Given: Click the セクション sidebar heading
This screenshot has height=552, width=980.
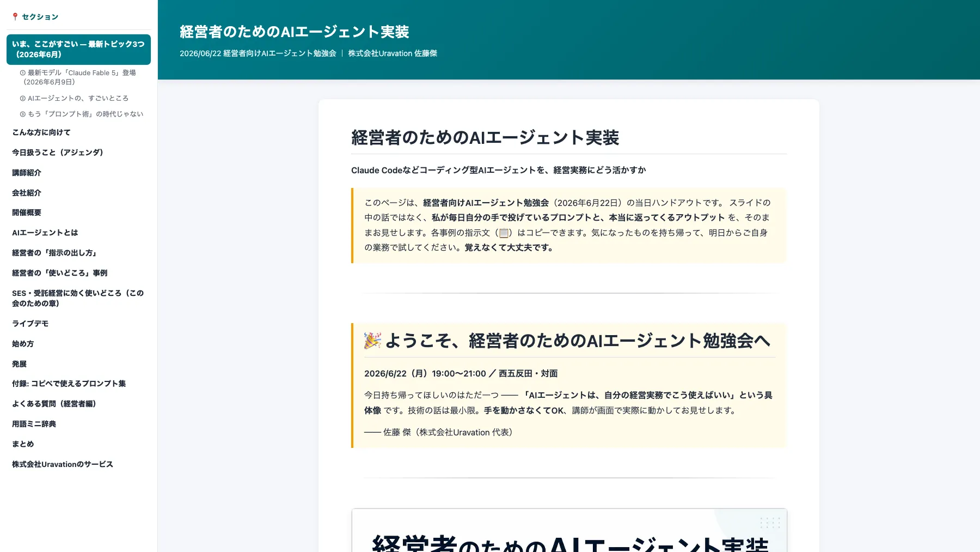Looking at the screenshot, I should pyautogui.click(x=40, y=17).
